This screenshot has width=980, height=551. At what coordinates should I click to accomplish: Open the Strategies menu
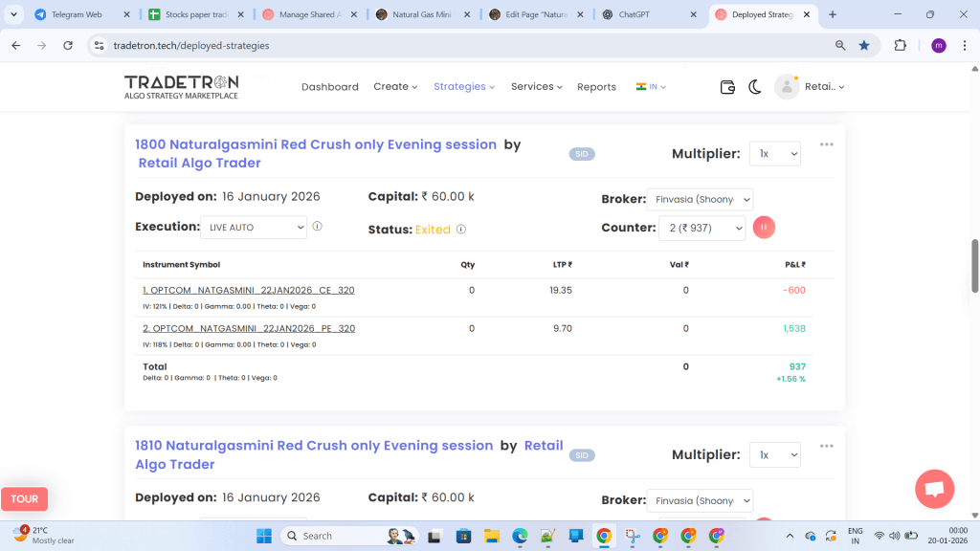[464, 87]
